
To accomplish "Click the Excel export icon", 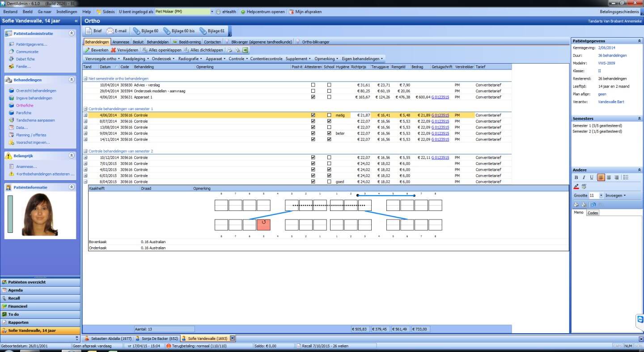I will pyautogui.click(x=245, y=50).
